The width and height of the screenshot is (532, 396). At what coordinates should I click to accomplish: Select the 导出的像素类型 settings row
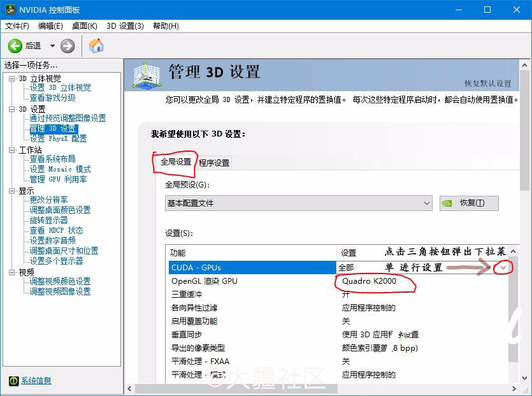pyautogui.click(x=338, y=348)
